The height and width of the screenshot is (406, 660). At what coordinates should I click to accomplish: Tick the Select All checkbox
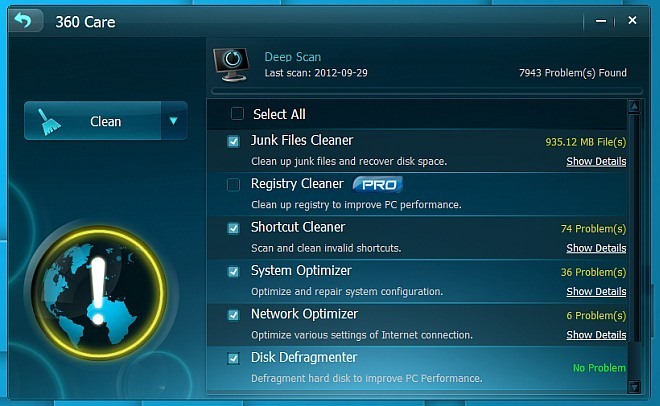point(237,114)
